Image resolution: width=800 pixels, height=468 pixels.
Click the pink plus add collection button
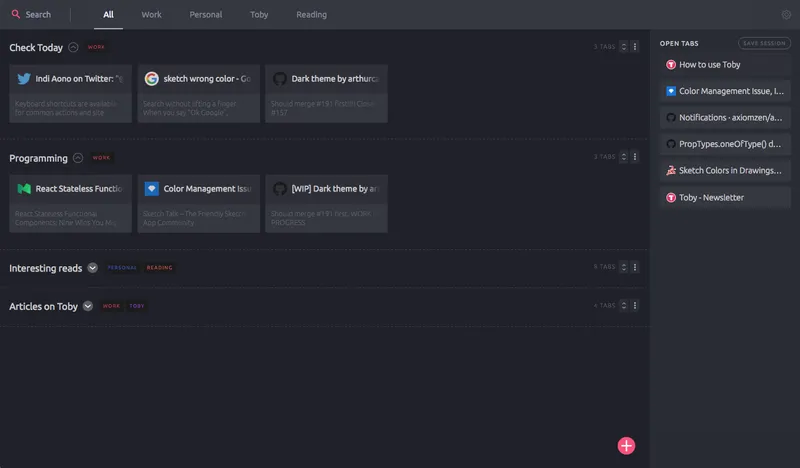click(626, 446)
